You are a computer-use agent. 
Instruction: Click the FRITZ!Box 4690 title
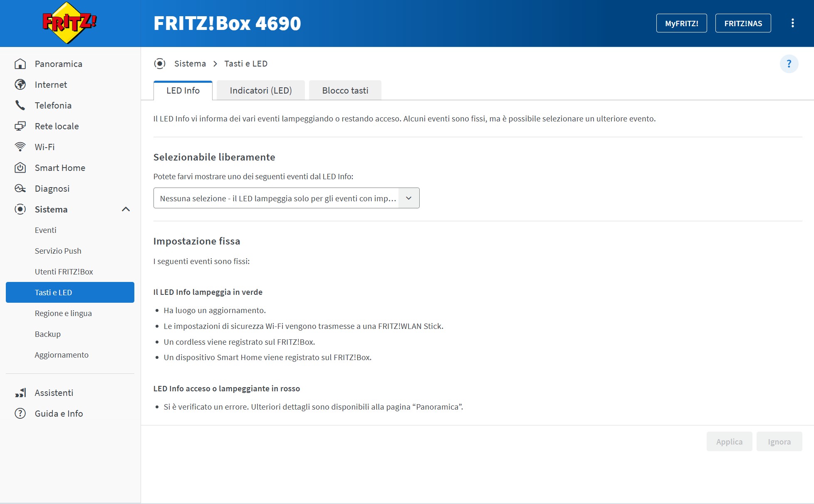(x=227, y=23)
